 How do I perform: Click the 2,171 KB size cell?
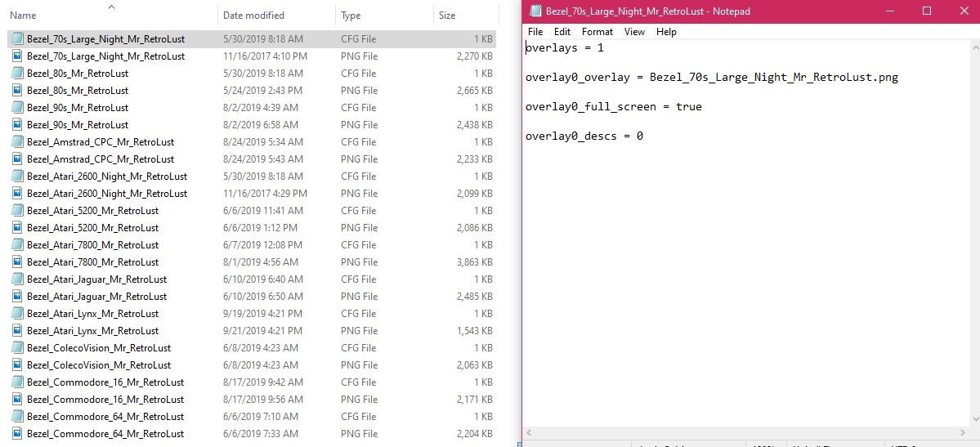tap(474, 400)
